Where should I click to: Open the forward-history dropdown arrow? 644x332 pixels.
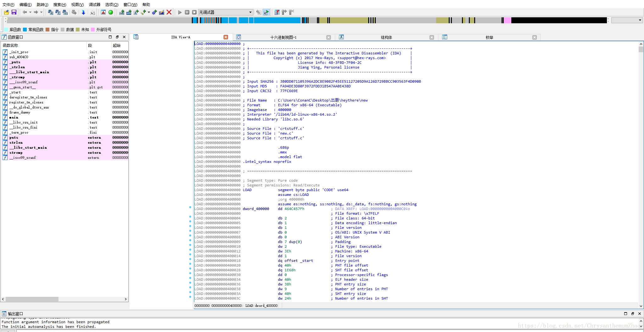coord(41,12)
